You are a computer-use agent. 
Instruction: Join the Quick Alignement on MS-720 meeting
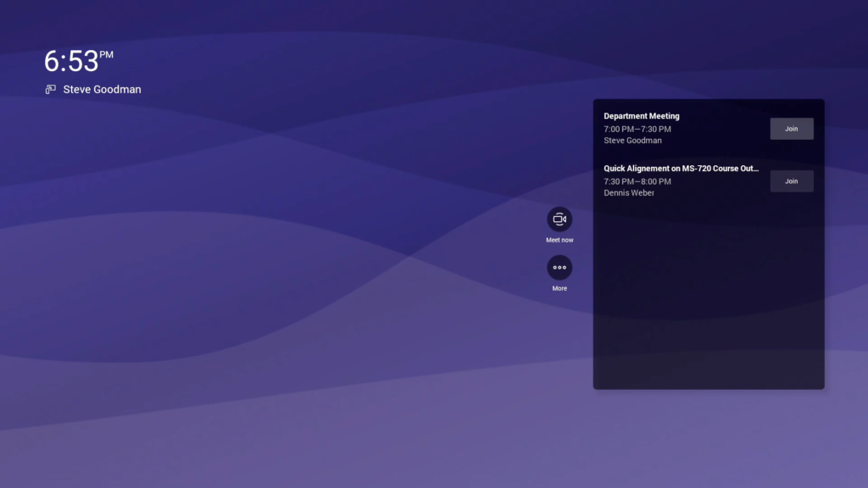tap(791, 181)
